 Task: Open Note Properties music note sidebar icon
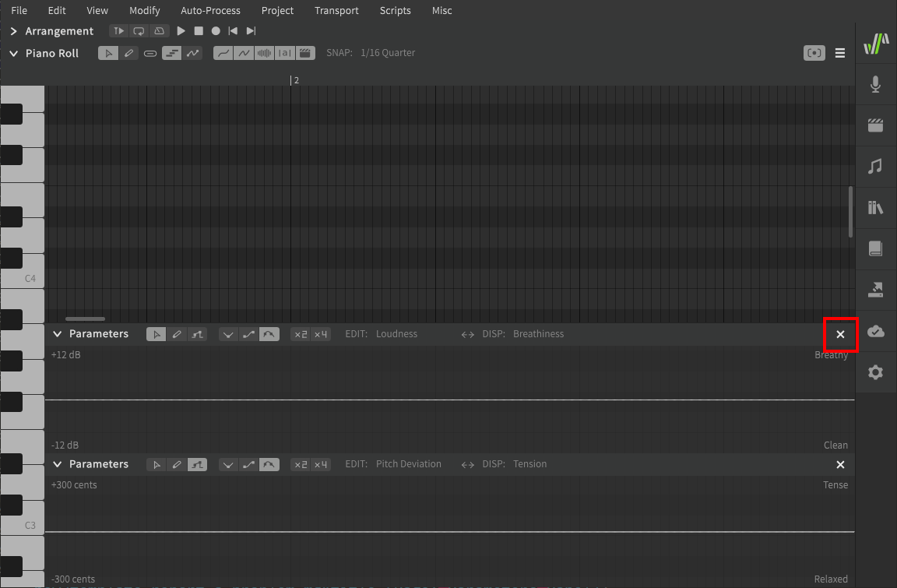click(875, 167)
